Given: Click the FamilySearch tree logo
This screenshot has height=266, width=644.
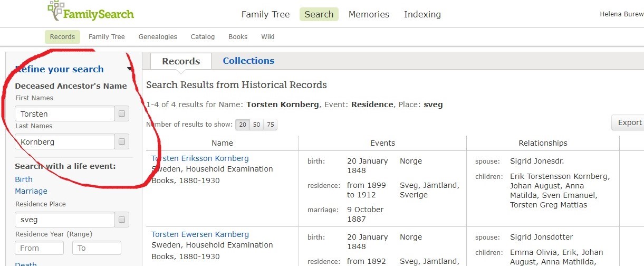Looking at the screenshot, I should pyautogui.click(x=56, y=11).
